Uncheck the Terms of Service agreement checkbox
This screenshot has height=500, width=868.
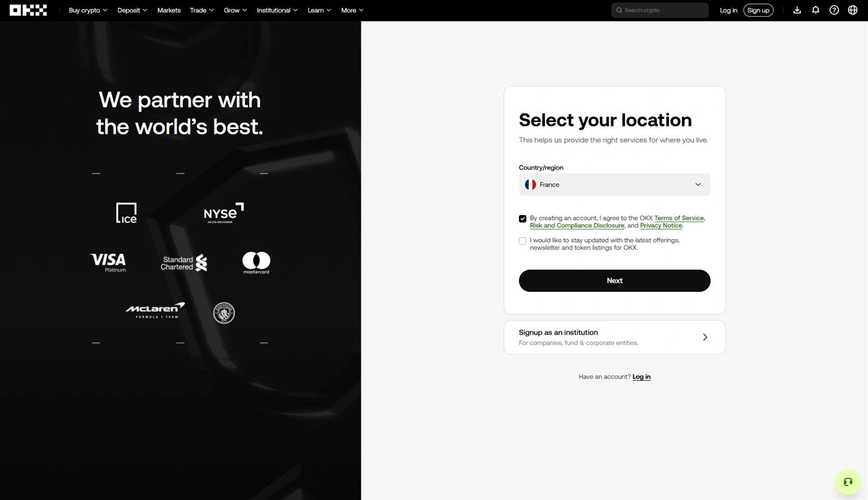click(x=523, y=219)
